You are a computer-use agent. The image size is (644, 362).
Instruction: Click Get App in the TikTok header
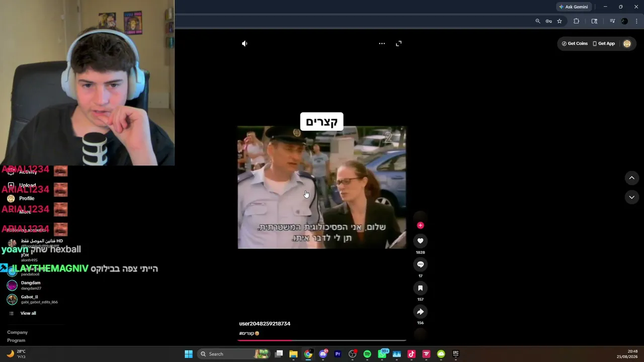604,44
